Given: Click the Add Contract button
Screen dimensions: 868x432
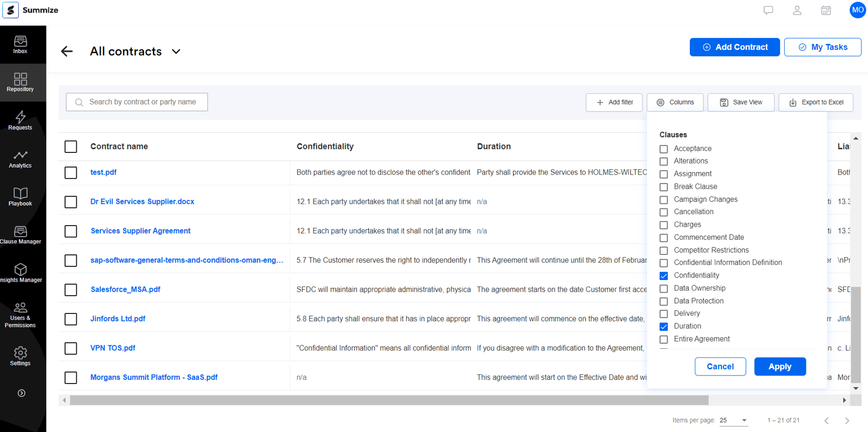Looking at the screenshot, I should (735, 47).
